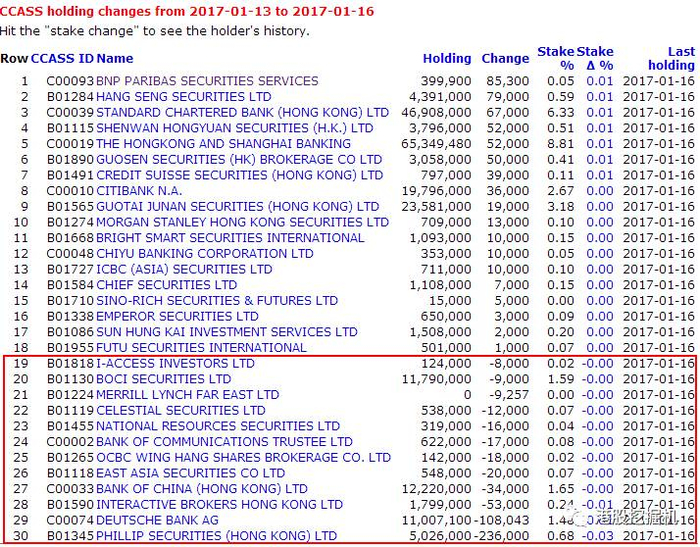This screenshot has height=547, width=700.
Task: Open CELESTIAL SECURITIES LTD link
Action: coord(181,410)
